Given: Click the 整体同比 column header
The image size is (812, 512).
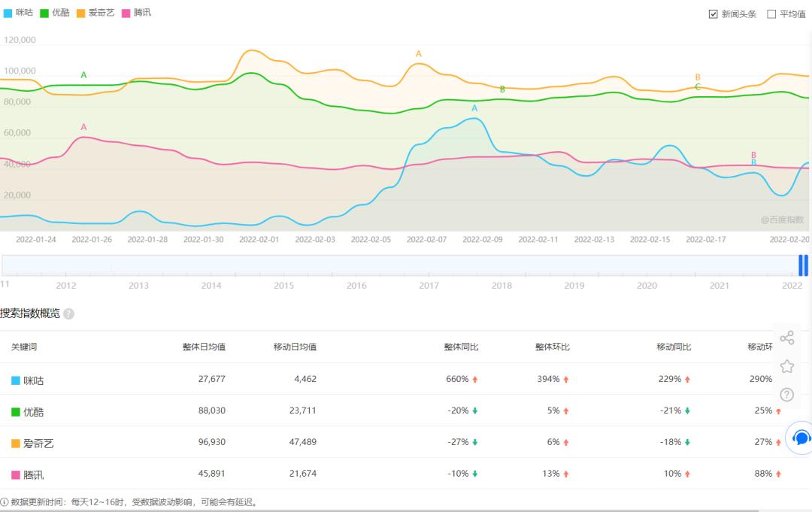Looking at the screenshot, I should [x=461, y=347].
